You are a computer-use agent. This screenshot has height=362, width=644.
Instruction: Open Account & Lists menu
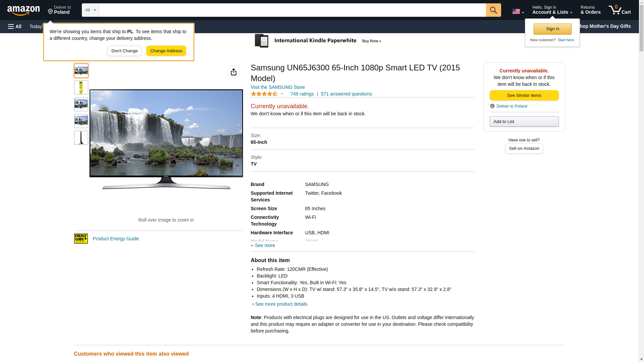click(x=552, y=10)
